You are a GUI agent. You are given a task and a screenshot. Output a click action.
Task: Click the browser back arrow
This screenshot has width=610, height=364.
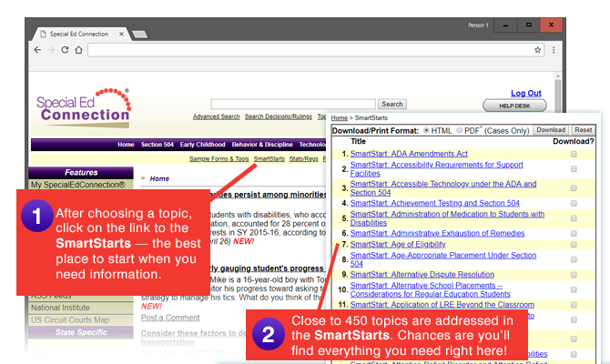point(37,50)
